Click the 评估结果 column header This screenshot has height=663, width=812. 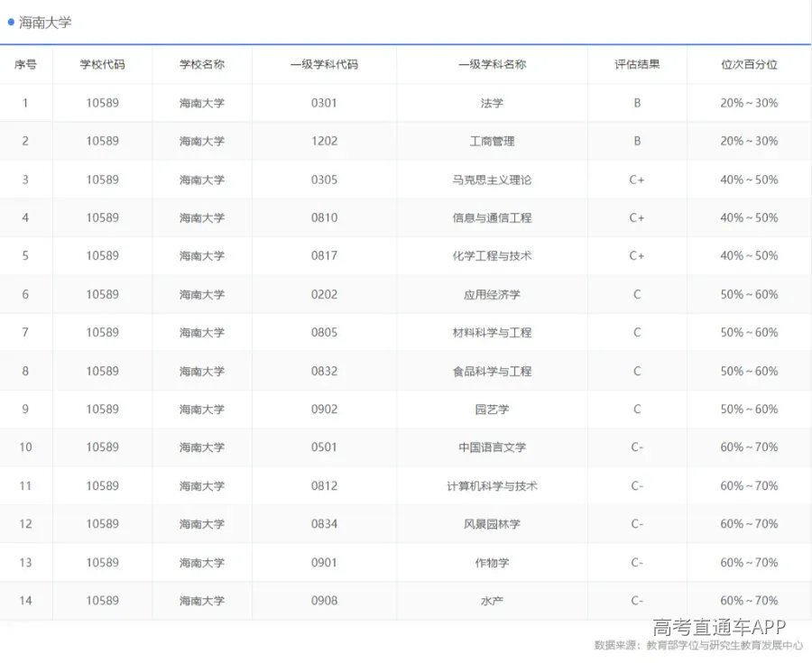point(637,64)
